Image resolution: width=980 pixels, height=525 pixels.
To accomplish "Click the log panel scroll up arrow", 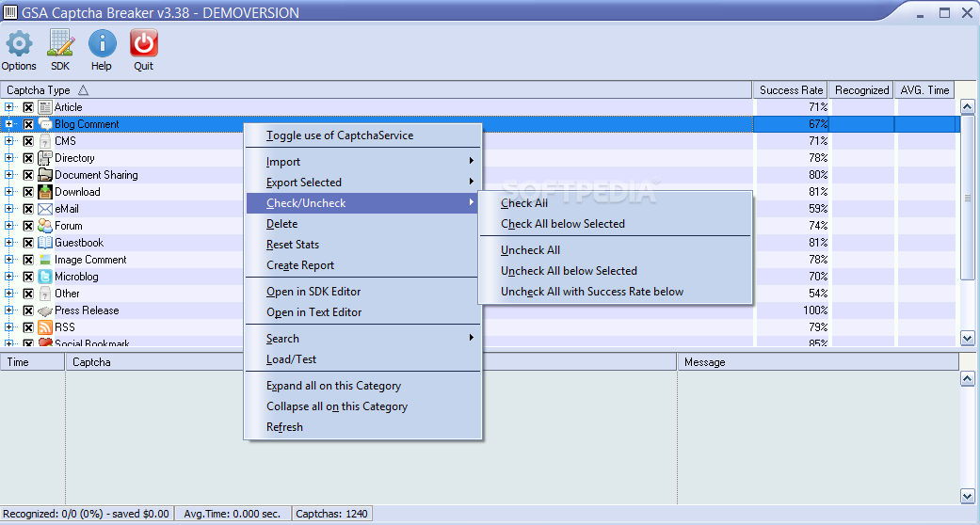I will click(x=968, y=379).
